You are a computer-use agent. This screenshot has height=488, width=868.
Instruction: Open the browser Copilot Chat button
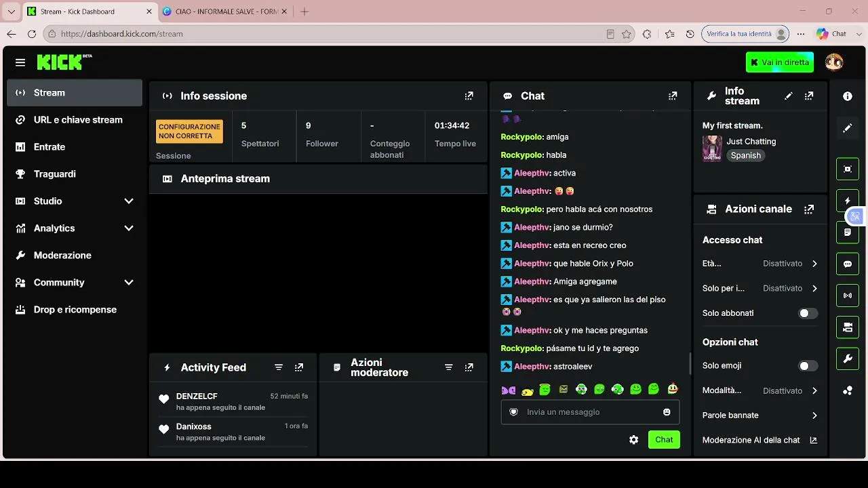(x=831, y=34)
